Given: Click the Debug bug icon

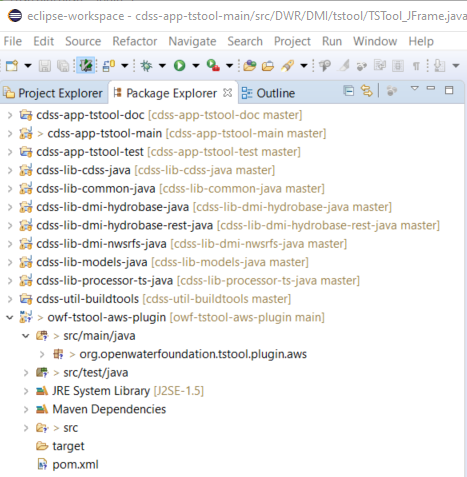Looking at the screenshot, I should (146, 66).
